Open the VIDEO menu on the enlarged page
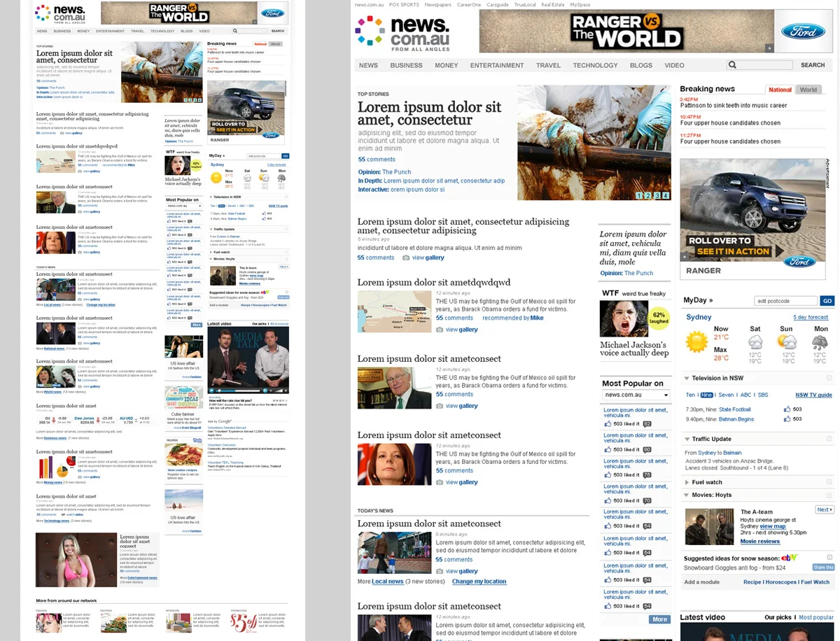Image resolution: width=840 pixels, height=641 pixels. [674, 65]
